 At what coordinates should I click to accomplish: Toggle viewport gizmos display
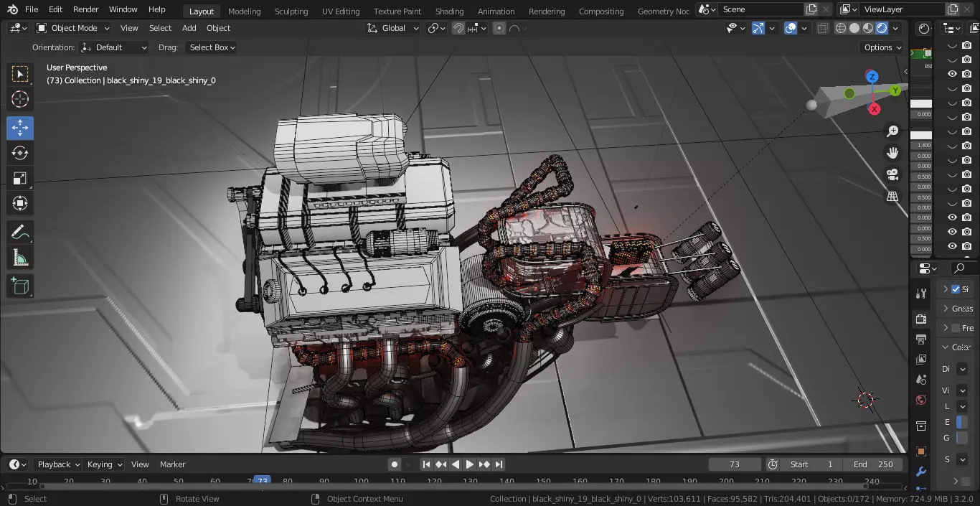758,28
